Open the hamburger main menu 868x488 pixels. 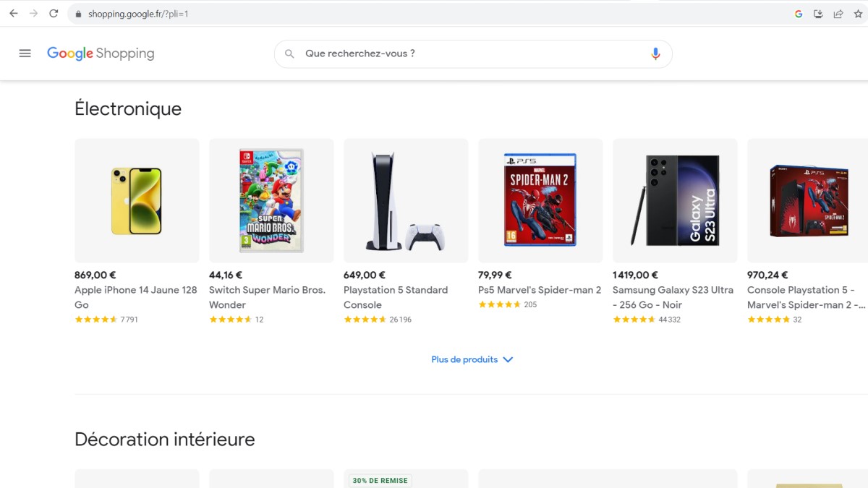25,53
